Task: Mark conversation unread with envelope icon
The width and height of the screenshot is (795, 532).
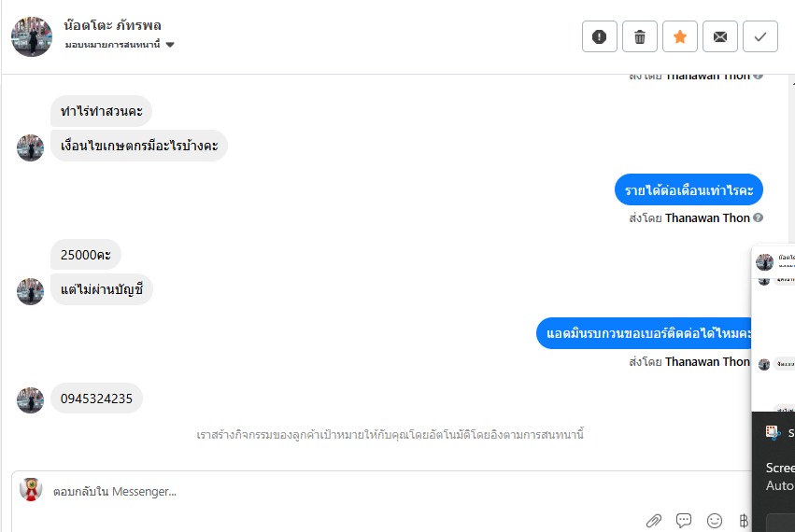Action: point(720,36)
